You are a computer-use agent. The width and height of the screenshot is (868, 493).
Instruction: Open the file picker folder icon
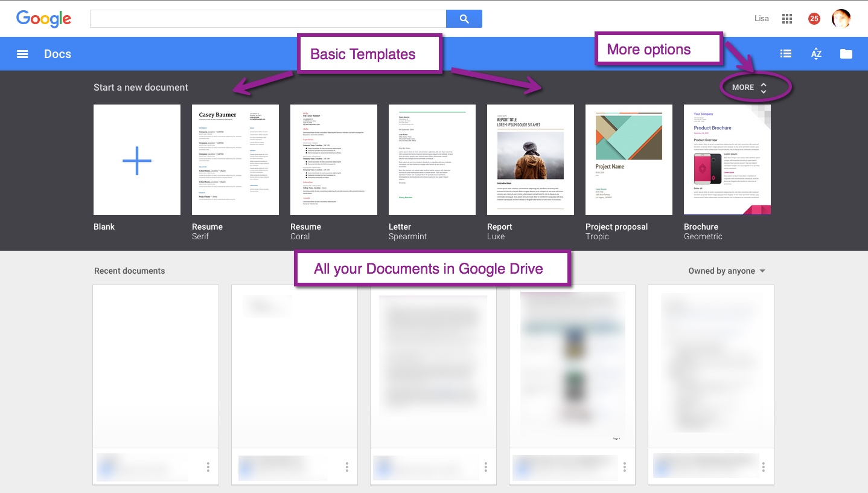click(846, 54)
